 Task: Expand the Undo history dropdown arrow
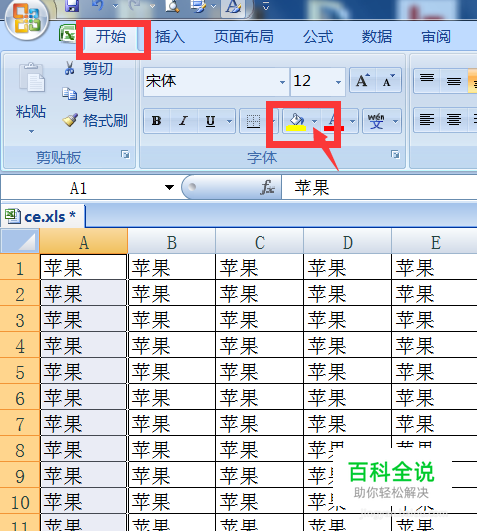(115, 6)
